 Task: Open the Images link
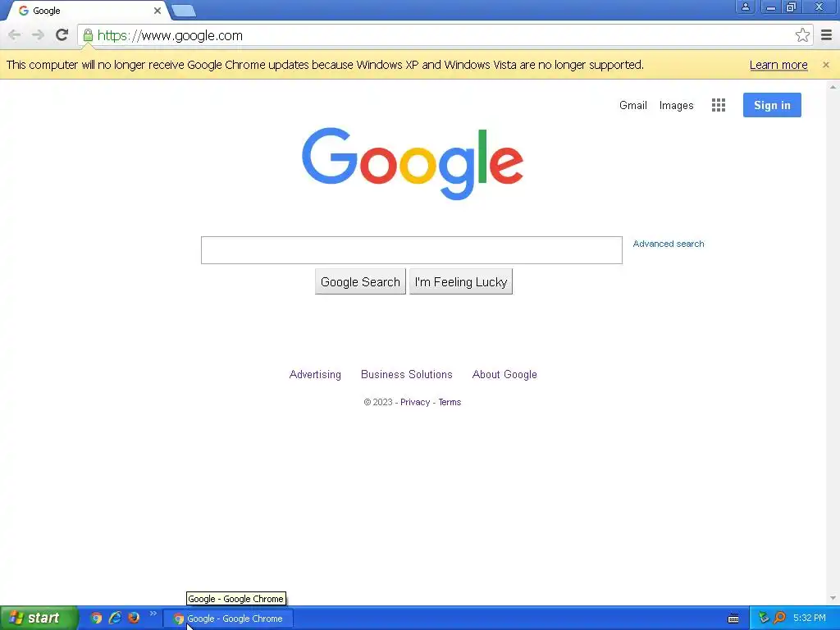pyautogui.click(x=676, y=106)
